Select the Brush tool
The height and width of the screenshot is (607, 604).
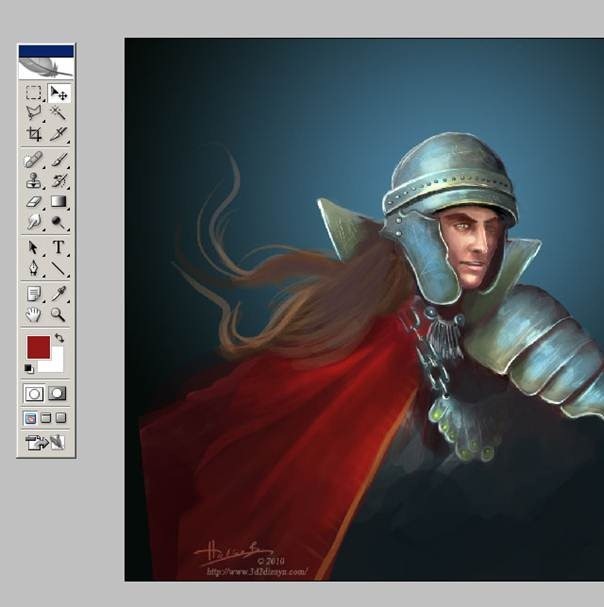59,159
